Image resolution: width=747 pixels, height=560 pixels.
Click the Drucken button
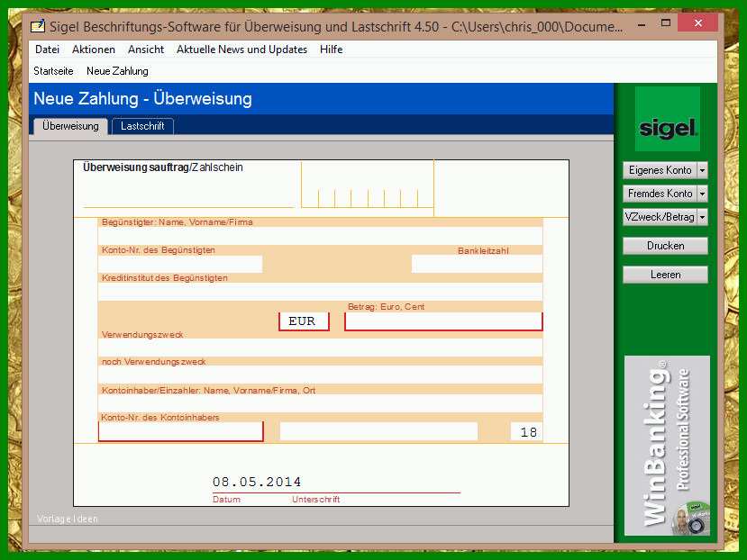click(x=665, y=246)
